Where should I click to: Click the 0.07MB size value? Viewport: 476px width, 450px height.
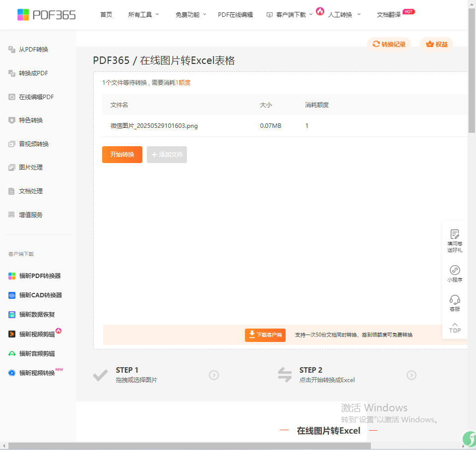[x=271, y=125]
